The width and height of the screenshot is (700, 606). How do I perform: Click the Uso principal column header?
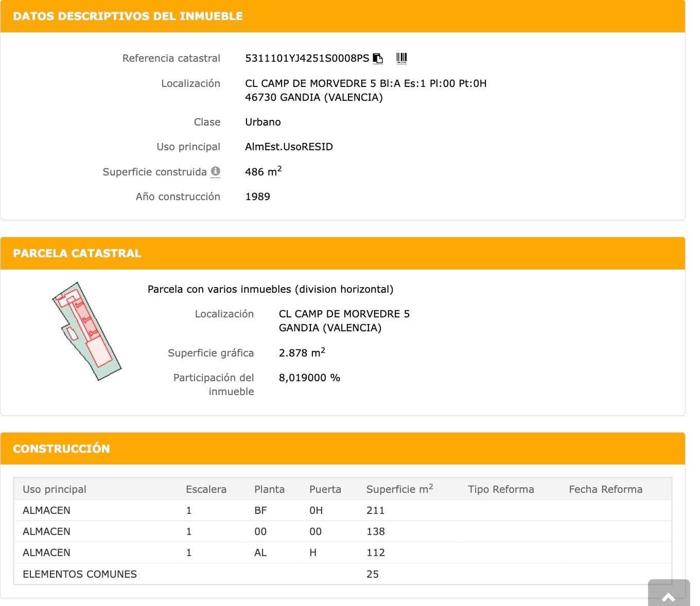coord(55,489)
